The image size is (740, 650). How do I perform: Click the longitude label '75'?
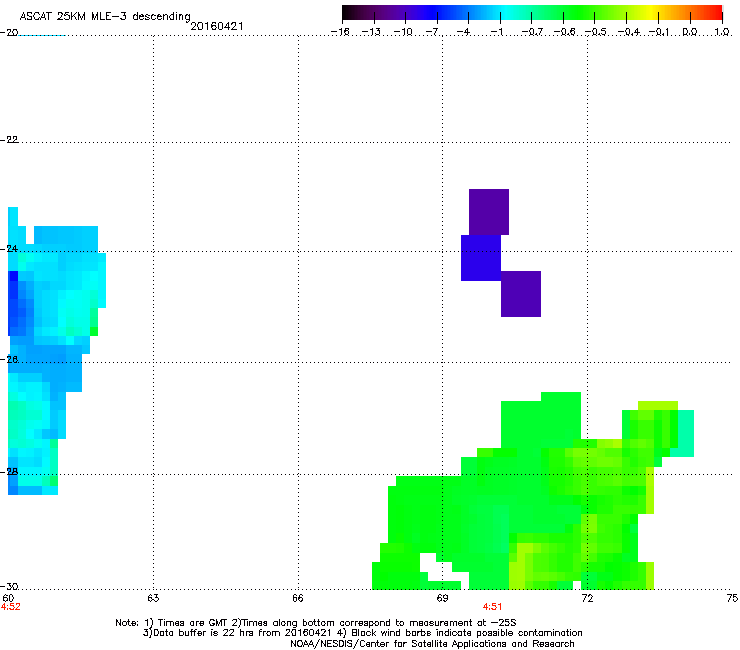[732, 598]
